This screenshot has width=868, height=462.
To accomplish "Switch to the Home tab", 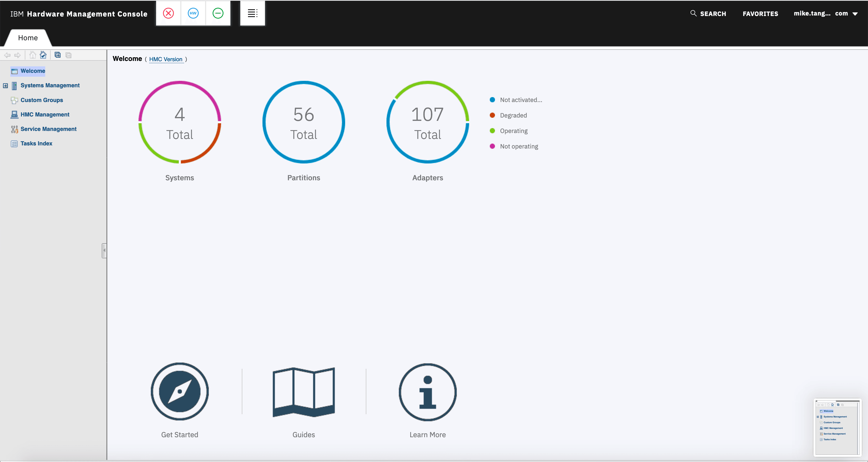I will (28, 38).
